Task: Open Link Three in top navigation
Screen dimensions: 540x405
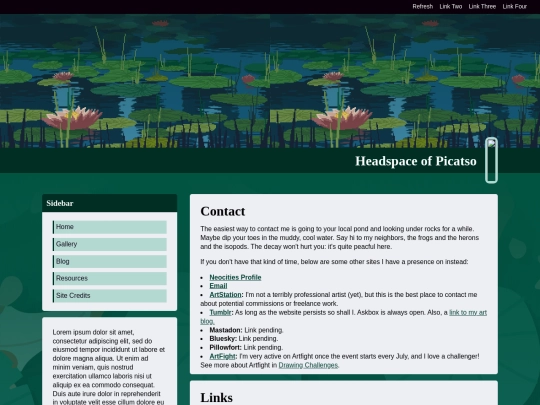Action: [x=482, y=7]
